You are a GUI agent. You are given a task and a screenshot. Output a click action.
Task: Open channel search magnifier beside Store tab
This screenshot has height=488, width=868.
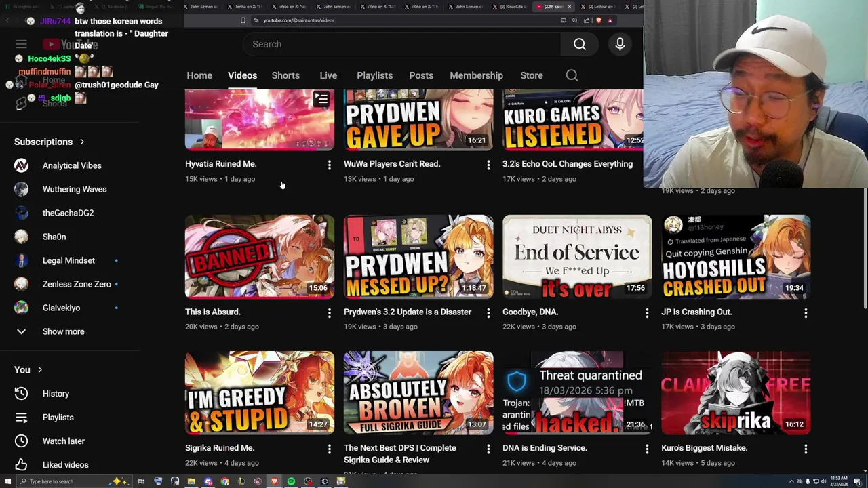(572, 75)
